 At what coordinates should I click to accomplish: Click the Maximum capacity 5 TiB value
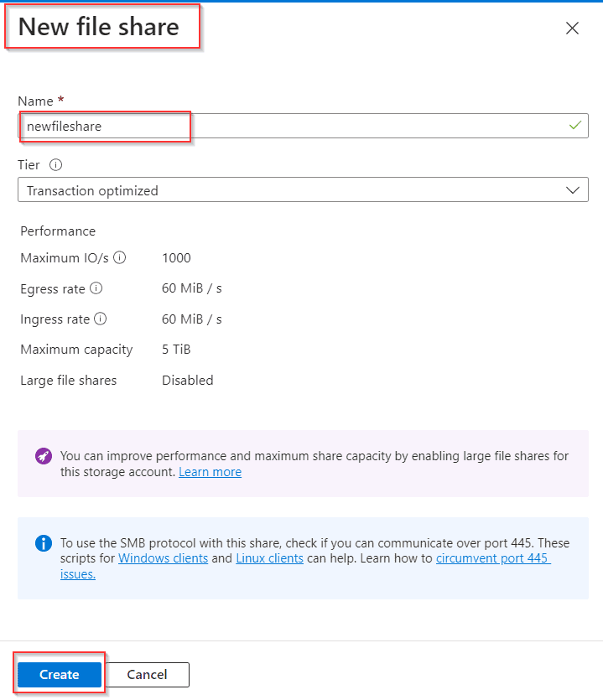(x=175, y=350)
